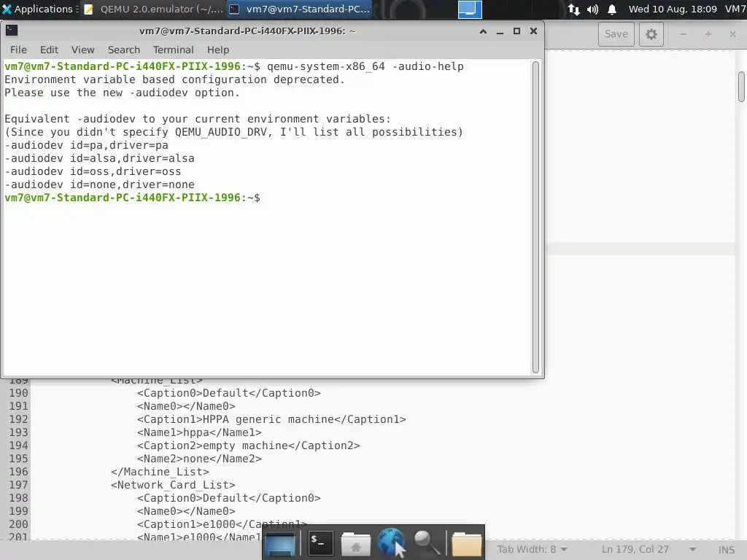Viewport: 747px width, 560px height.
Task: Click the '<Network_Card_List>' tag line
Action: [173, 485]
